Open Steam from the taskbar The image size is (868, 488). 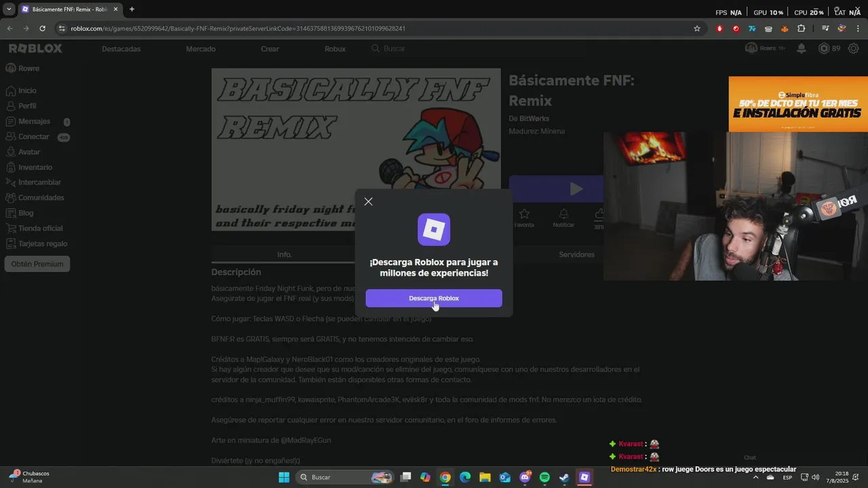564,477
